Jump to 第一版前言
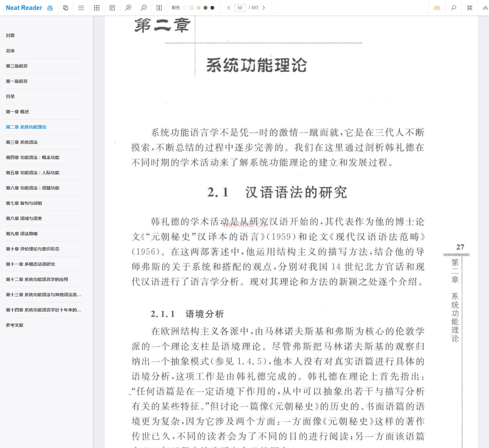This screenshot has height=448, width=489. click(45, 81)
